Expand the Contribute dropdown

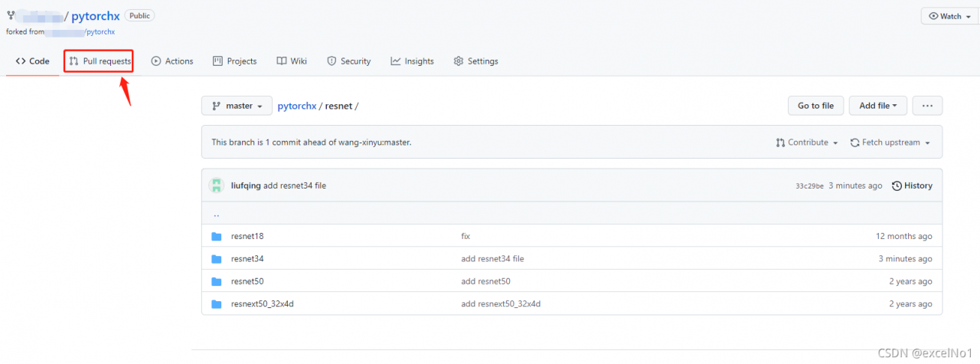[x=807, y=143]
